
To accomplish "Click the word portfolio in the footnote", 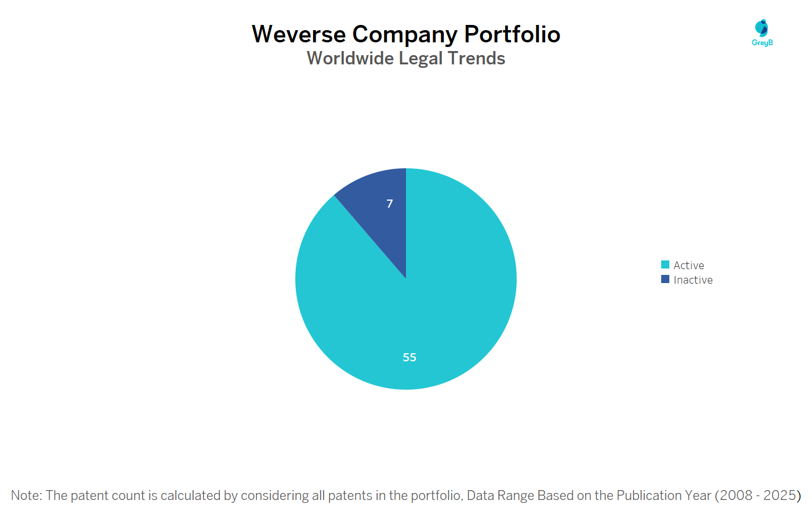I will [x=436, y=496].
